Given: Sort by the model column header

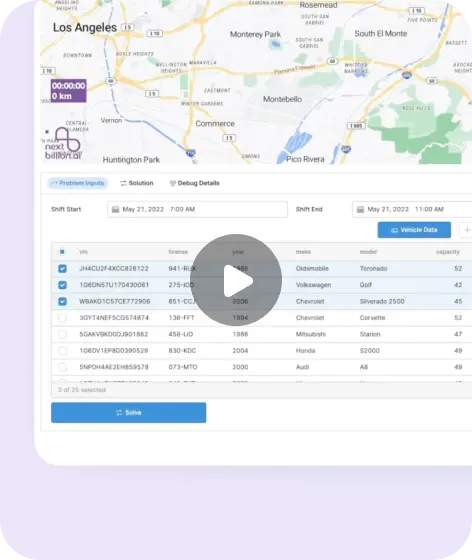Looking at the screenshot, I should pyautogui.click(x=368, y=252).
